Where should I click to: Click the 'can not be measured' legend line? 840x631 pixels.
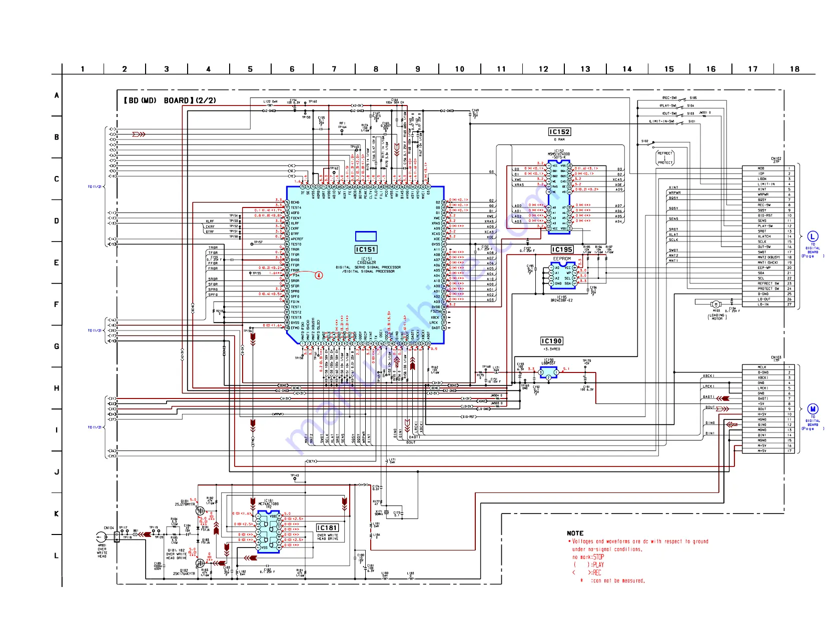pos(613,581)
